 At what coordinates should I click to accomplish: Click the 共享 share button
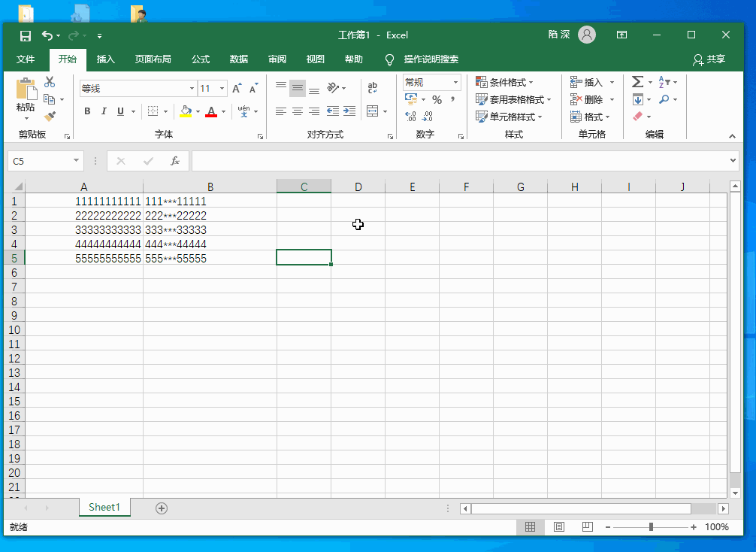pyautogui.click(x=709, y=59)
